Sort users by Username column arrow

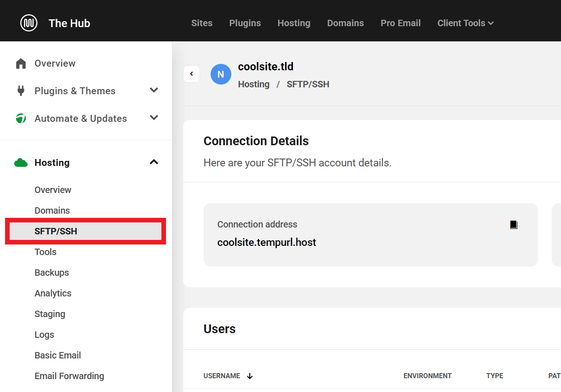tap(250, 376)
